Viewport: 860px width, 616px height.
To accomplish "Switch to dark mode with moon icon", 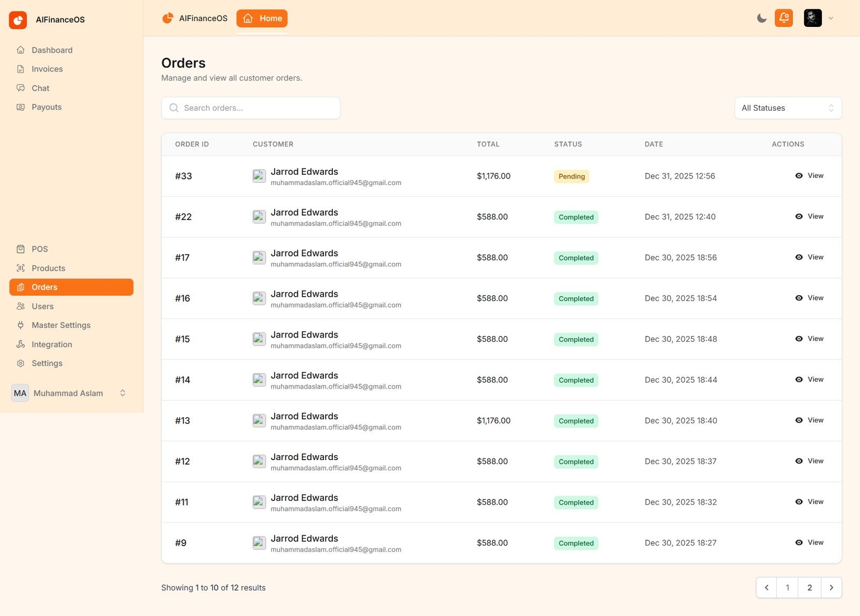I will [x=762, y=18].
